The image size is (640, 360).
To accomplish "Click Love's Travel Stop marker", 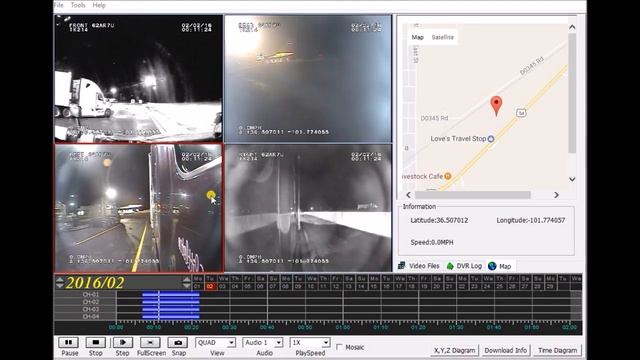I will (491, 139).
